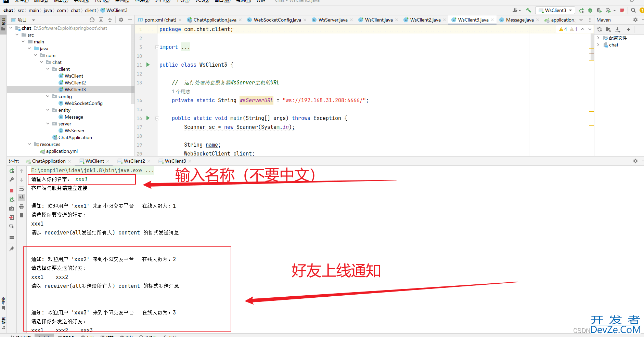Viewport: 644px width, 337px height.
Task: Stop WsClient with the run panel stop button
Action: 12,191
